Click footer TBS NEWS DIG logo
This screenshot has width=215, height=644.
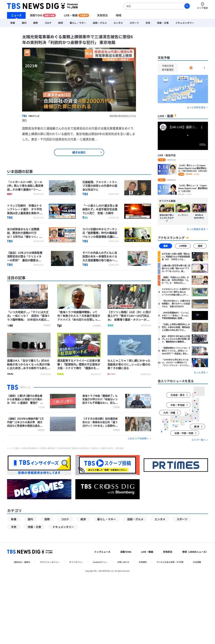pos(30,552)
